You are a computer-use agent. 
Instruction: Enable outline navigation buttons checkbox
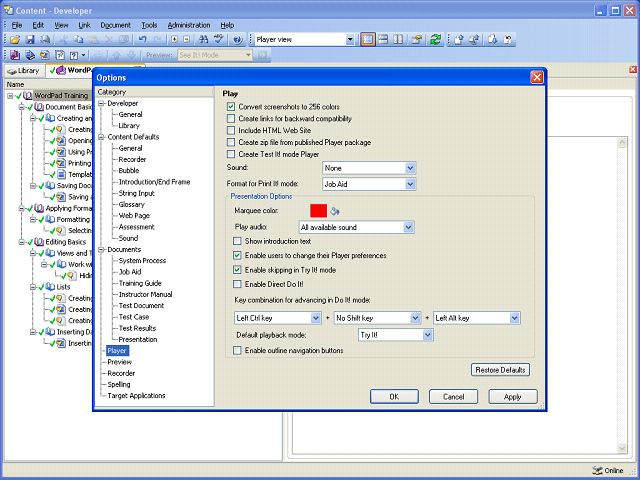pyautogui.click(x=237, y=350)
